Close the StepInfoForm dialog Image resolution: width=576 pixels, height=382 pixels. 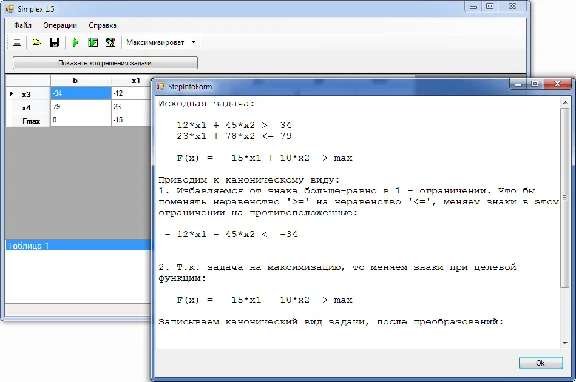[x=558, y=84]
